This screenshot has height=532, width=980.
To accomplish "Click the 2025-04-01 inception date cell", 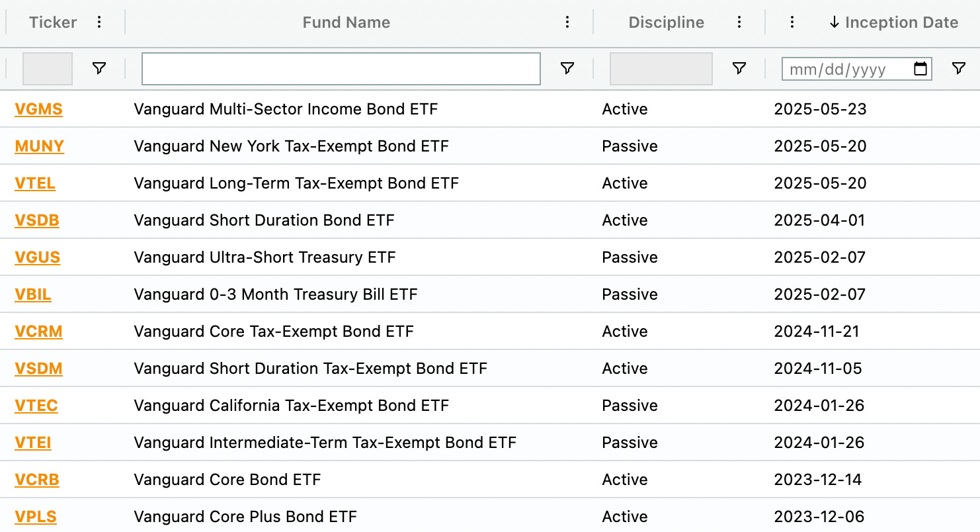I will click(x=819, y=220).
